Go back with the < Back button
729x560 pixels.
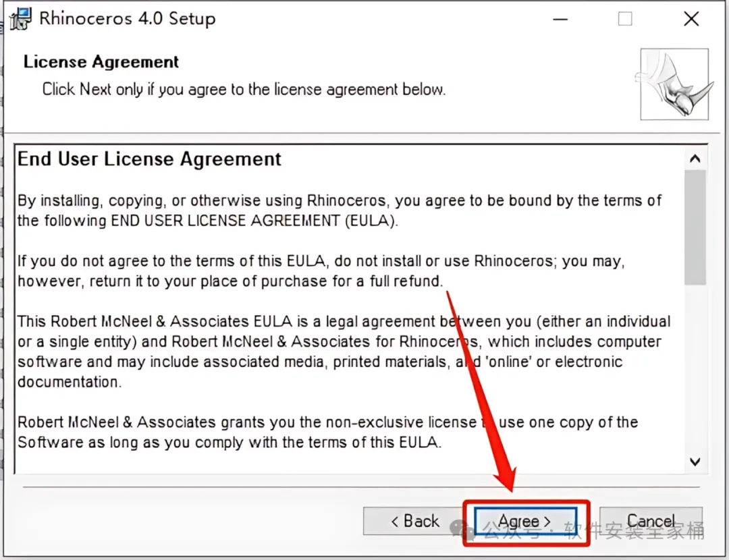coord(414,522)
